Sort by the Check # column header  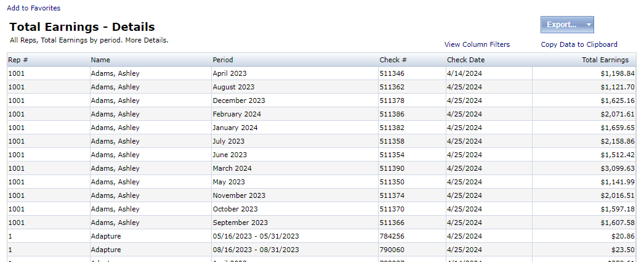coord(393,60)
